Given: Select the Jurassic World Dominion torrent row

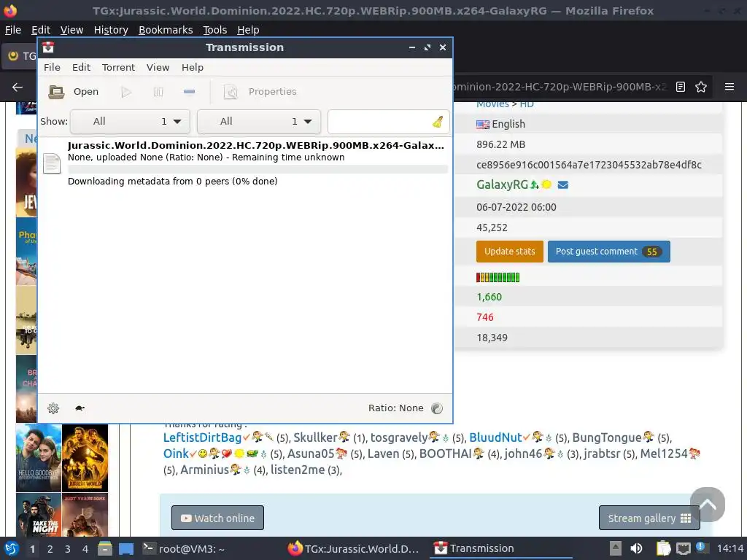Looking at the screenshot, I should click(x=245, y=163).
